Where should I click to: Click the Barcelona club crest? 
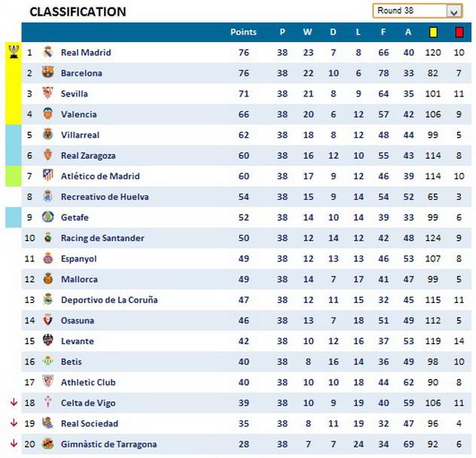47,73
